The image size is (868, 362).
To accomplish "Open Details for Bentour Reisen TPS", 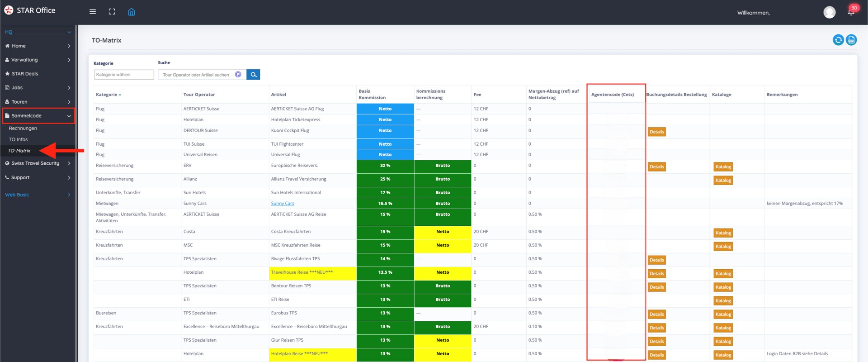I will point(656,287).
